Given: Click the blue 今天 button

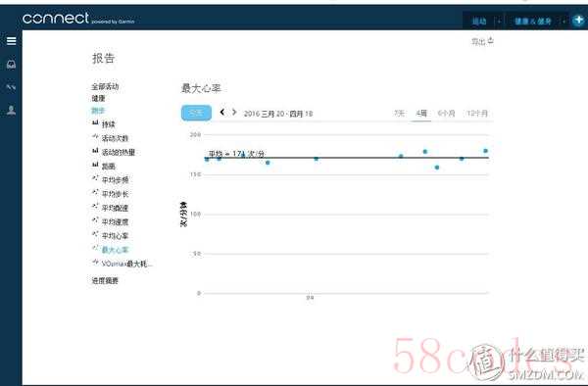Looking at the screenshot, I should [x=196, y=113].
